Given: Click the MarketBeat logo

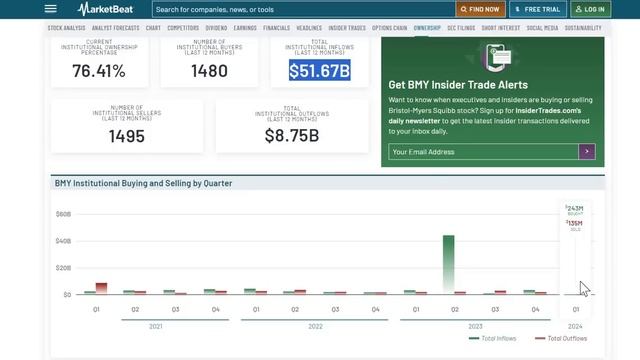Looking at the screenshot, I should [105, 9].
